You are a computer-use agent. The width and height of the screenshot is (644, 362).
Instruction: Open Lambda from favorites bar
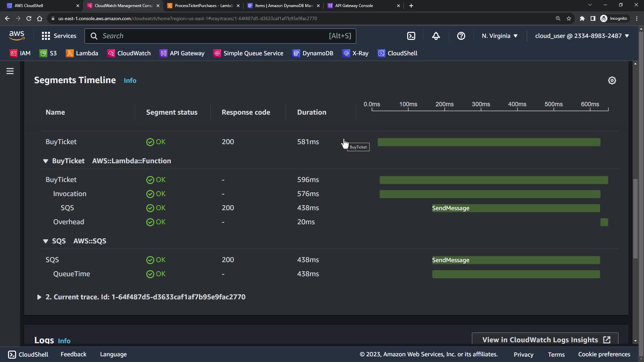tap(82, 53)
